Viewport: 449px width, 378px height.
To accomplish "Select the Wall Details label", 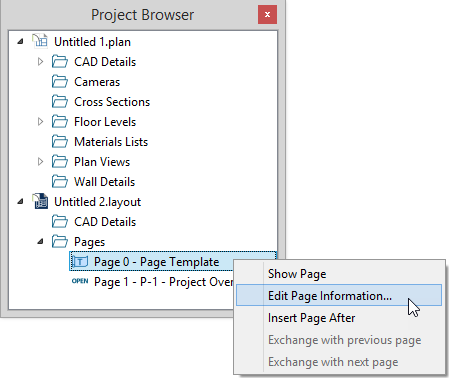I will pyautogui.click(x=105, y=182).
